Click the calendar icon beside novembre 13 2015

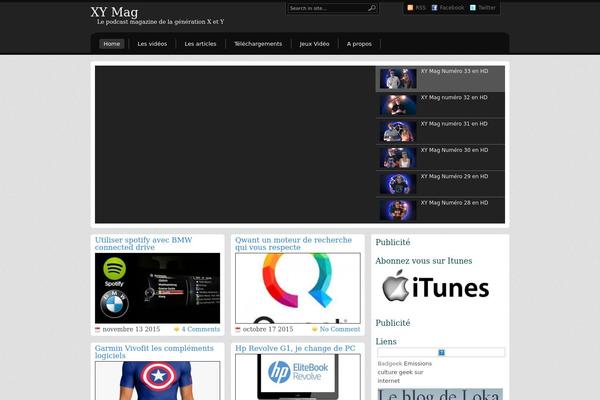(98, 329)
